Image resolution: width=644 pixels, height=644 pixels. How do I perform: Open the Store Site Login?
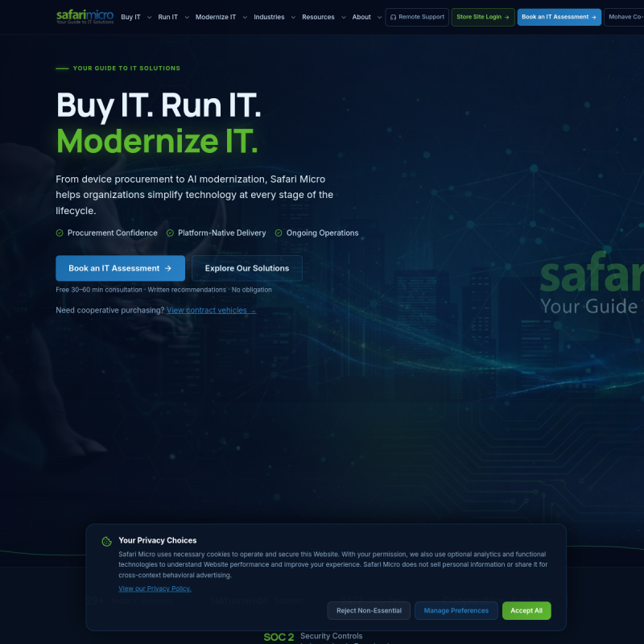pyautogui.click(x=483, y=17)
